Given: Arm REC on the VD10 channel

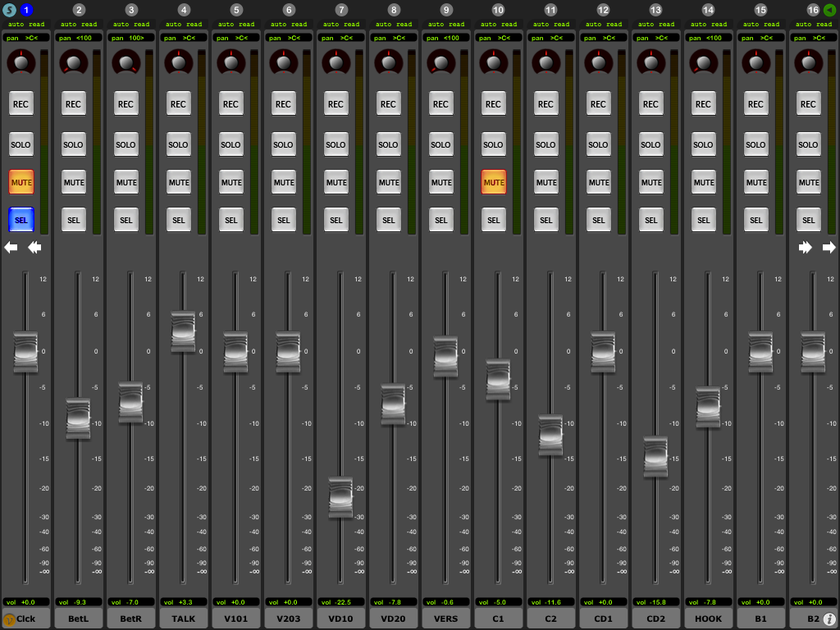Looking at the screenshot, I should (x=336, y=104).
